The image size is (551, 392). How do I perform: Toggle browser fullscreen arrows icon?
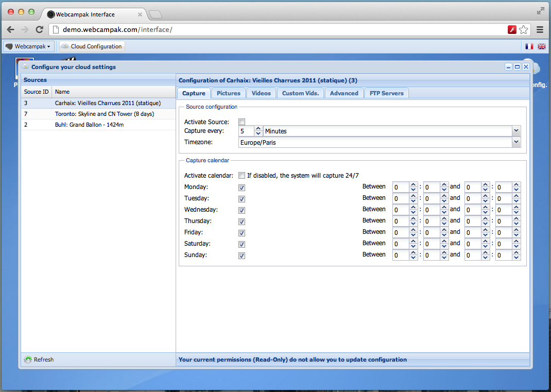click(x=541, y=11)
